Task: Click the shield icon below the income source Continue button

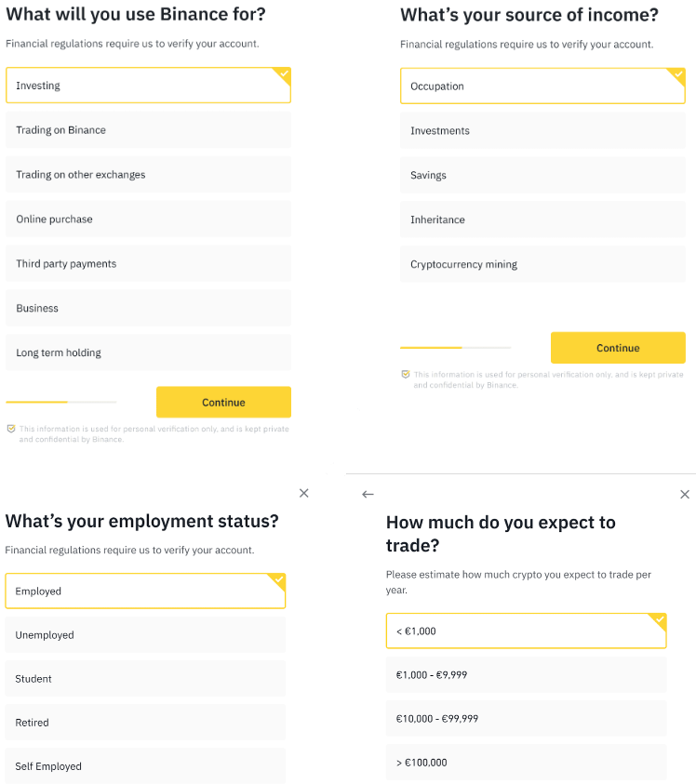Action: [x=406, y=374]
